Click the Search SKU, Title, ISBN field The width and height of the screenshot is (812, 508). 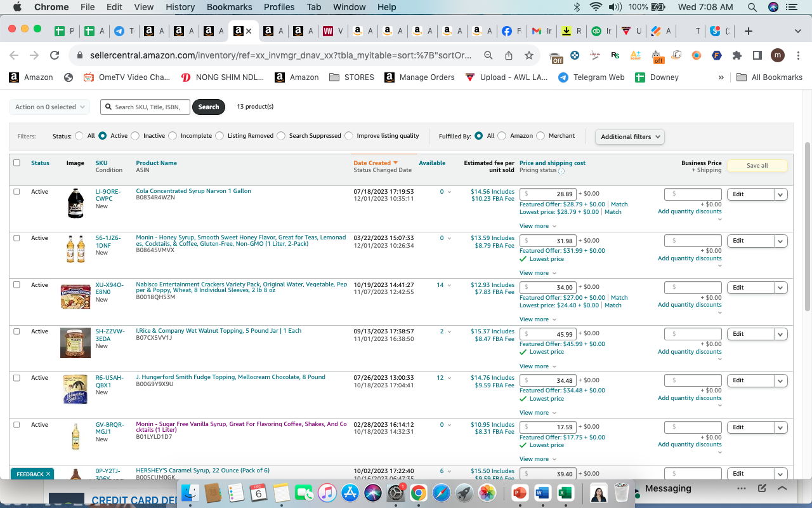point(145,107)
